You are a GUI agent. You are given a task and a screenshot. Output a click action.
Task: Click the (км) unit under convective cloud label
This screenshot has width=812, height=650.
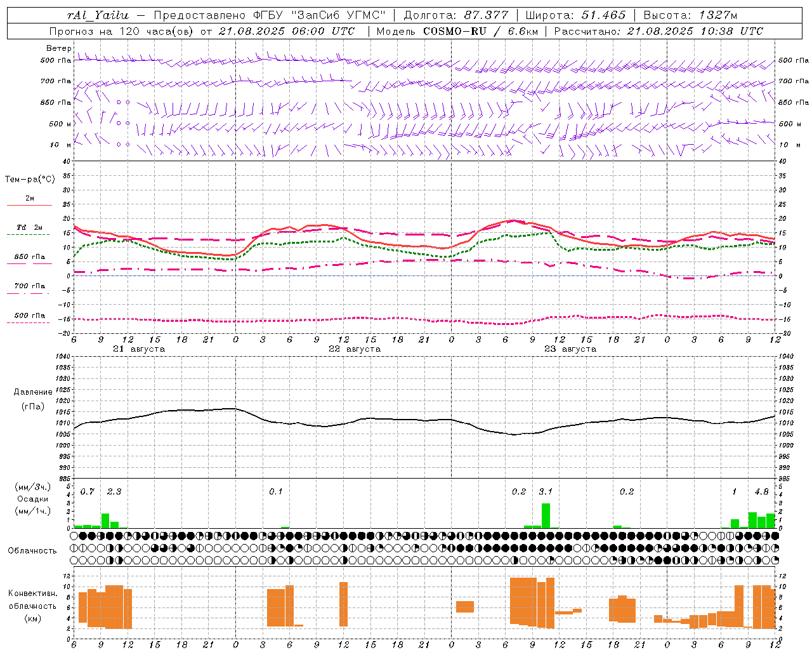click(x=32, y=618)
